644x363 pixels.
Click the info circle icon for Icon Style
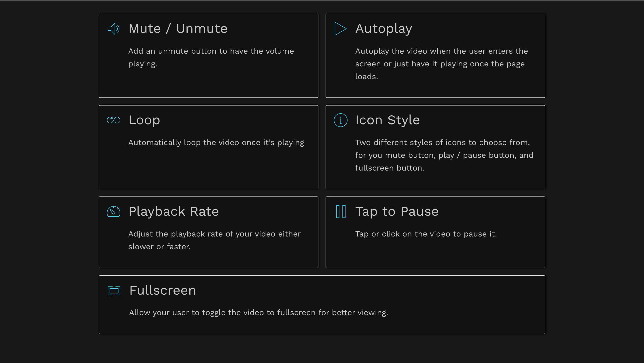[x=341, y=120]
